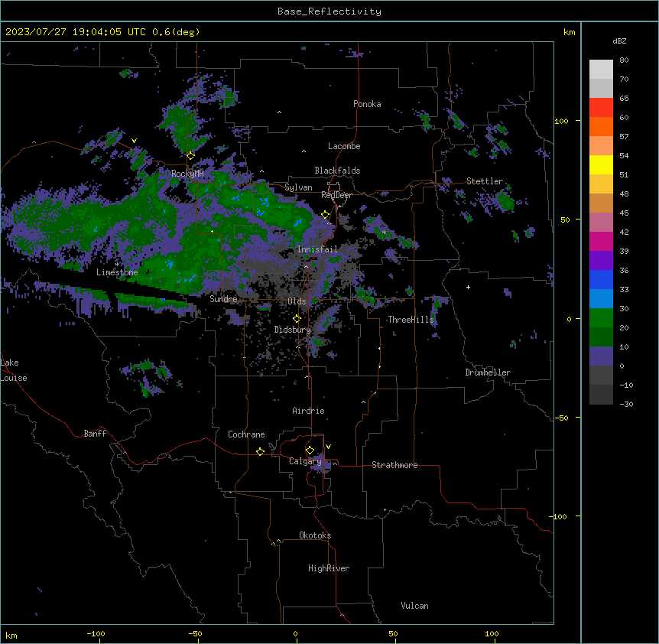Select the light blue 30-33 dBZ swatch
659x644 pixels.
click(x=601, y=299)
